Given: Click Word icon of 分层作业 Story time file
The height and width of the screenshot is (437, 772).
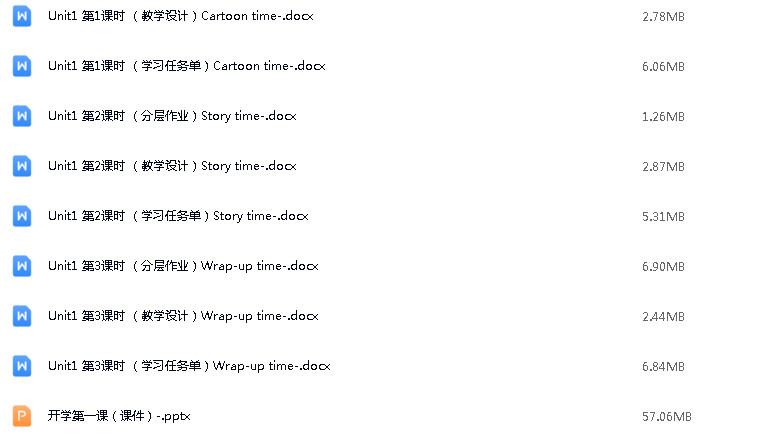Looking at the screenshot, I should [x=22, y=116].
